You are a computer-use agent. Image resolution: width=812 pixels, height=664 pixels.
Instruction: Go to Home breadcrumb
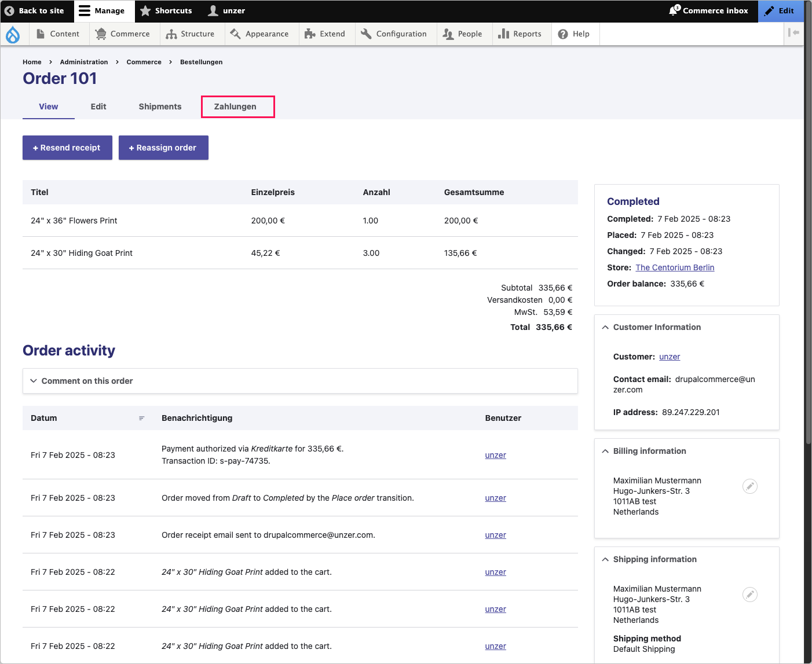32,62
